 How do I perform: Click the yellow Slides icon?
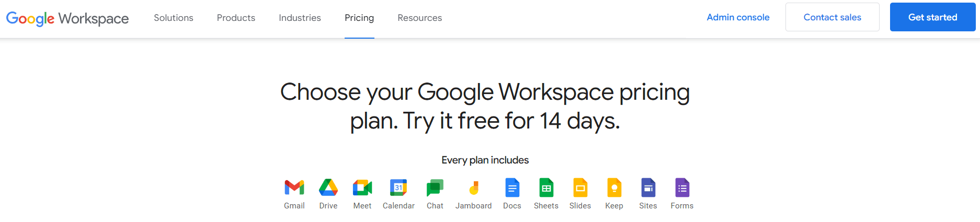[x=580, y=188]
